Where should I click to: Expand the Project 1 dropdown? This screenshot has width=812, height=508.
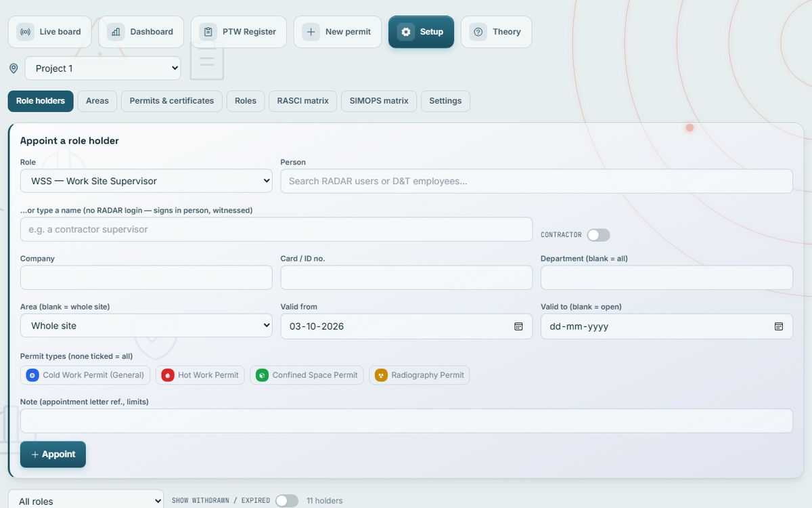click(103, 68)
